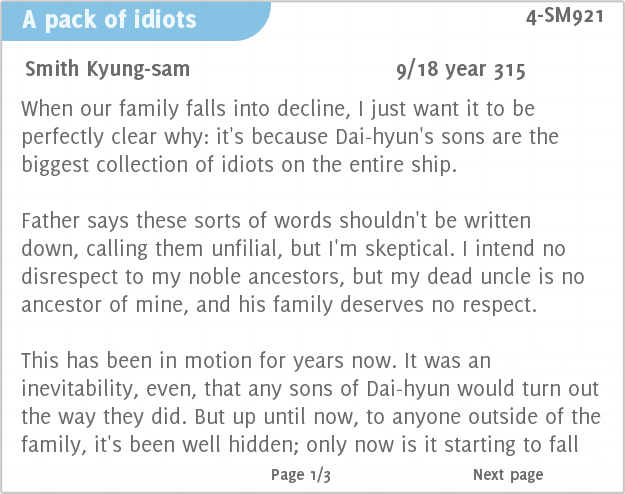Click the word 'Father' starting the second paragraph

click(51, 220)
